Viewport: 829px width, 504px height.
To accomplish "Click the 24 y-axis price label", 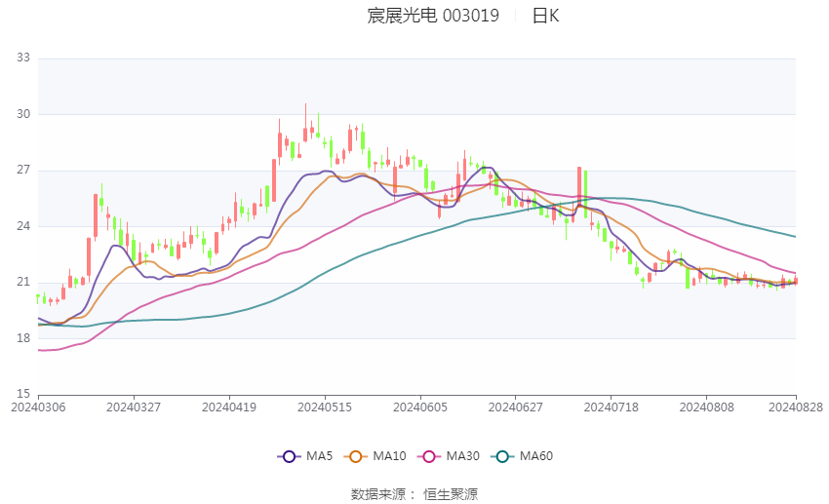I will click(23, 226).
